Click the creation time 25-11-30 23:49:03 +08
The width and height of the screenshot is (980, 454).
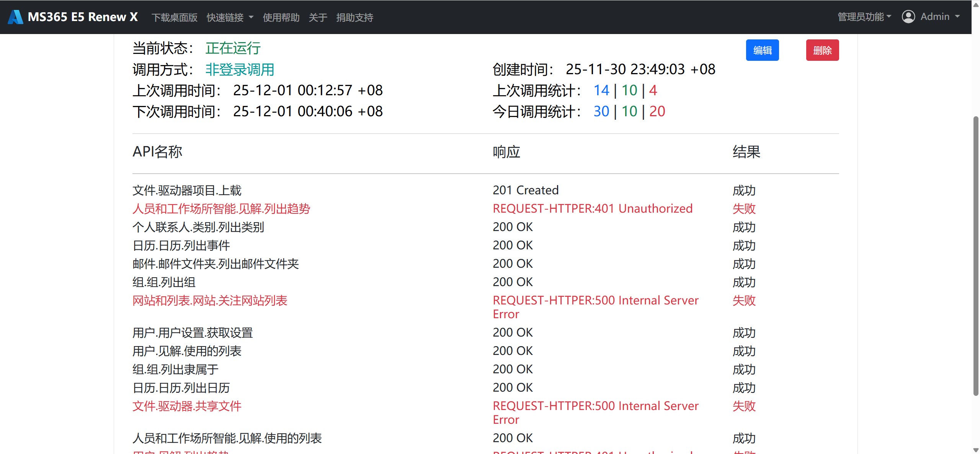640,70
